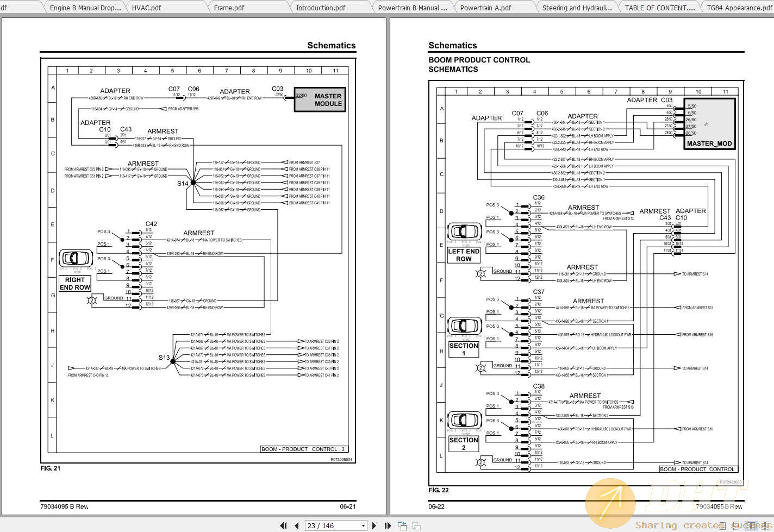774x532 pixels.
Task: Click the right end row rocker switch symbol
Action: 76,258
